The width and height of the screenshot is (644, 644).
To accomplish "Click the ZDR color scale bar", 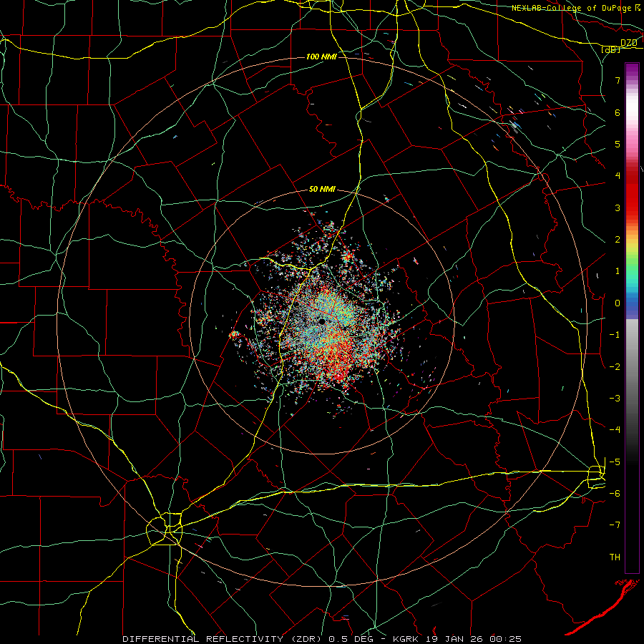I will (632, 318).
